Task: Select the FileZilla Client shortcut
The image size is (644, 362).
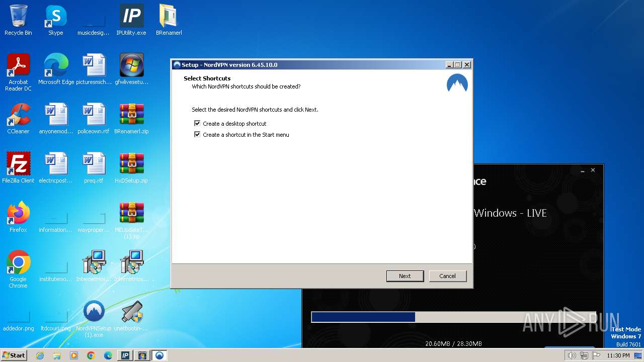Action: pos(18,168)
